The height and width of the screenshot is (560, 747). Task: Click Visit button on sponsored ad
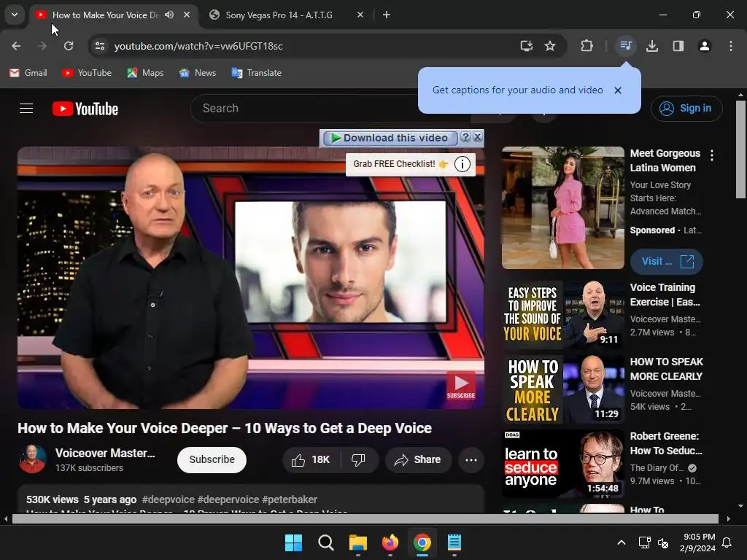(667, 262)
